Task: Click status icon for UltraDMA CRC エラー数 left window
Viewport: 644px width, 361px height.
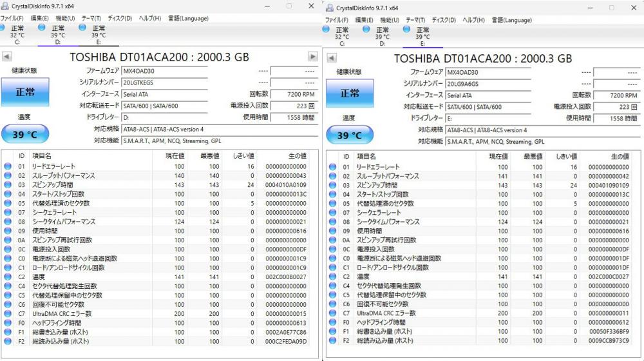Action: click(x=8, y=314)
